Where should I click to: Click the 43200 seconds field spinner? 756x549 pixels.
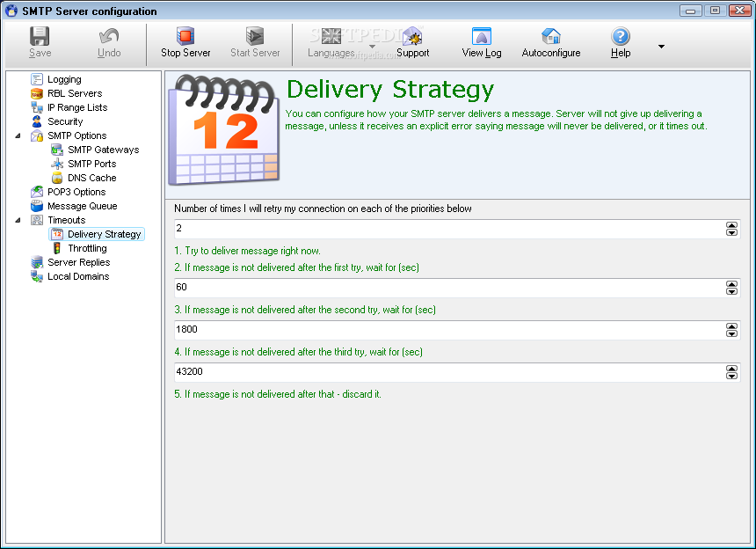(x=731, y=372)
